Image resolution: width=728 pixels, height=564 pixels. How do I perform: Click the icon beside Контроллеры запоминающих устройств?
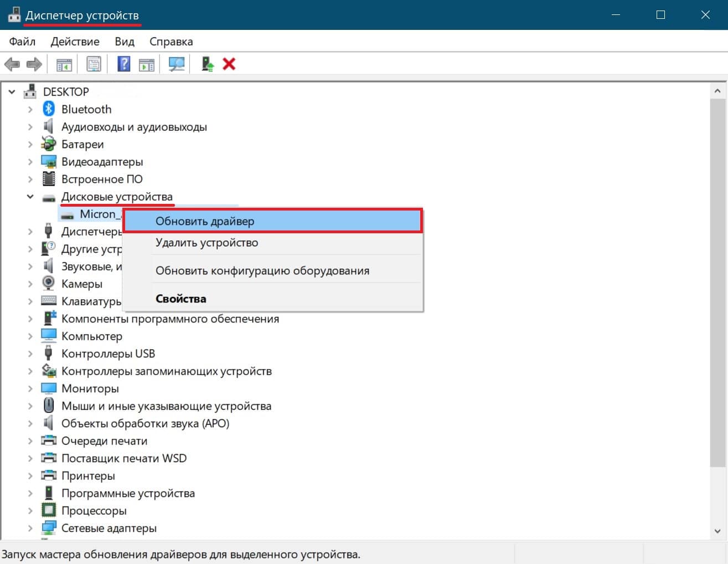point(49,371)
